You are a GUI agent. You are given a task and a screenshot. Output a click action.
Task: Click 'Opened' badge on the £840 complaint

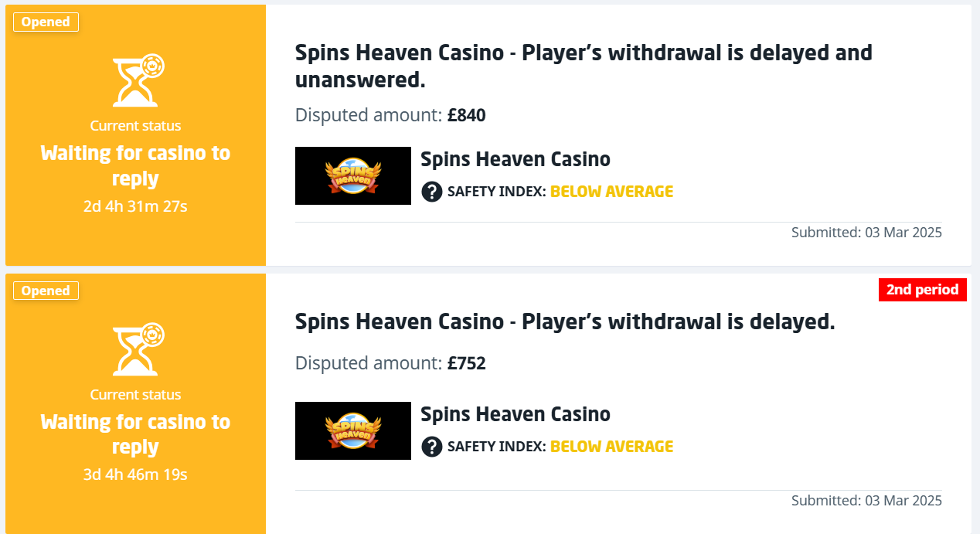click(x=46, y=22)
